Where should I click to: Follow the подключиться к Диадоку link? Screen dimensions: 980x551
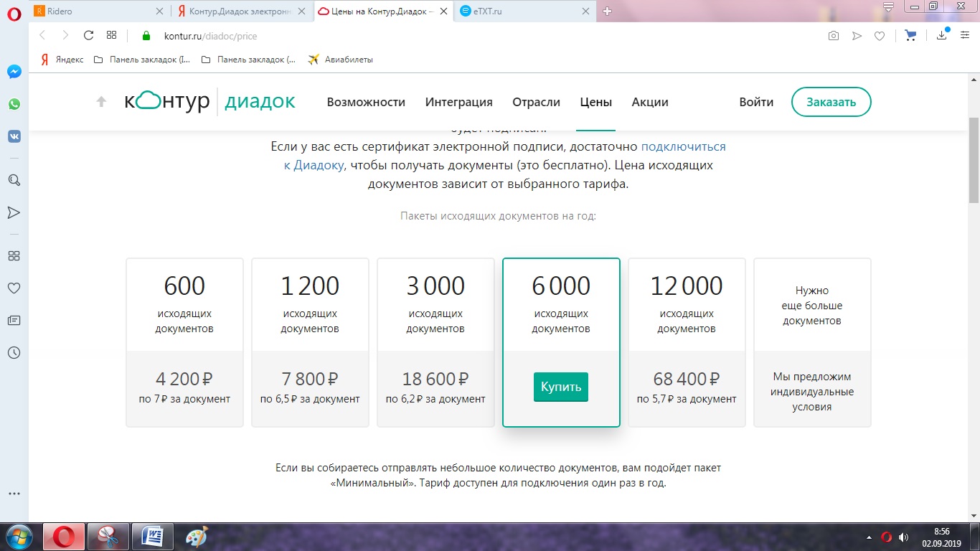click(x=504, y=156)
